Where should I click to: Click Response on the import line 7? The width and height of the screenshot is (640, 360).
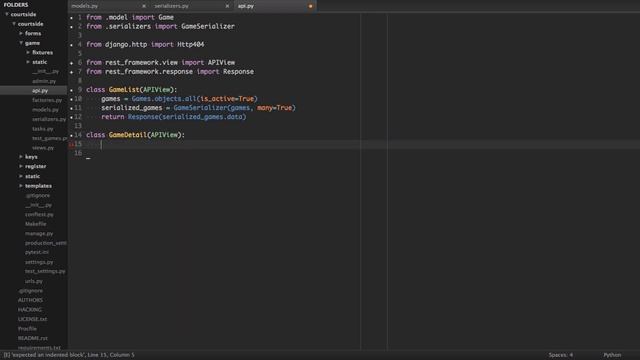[x=238, y=72]
